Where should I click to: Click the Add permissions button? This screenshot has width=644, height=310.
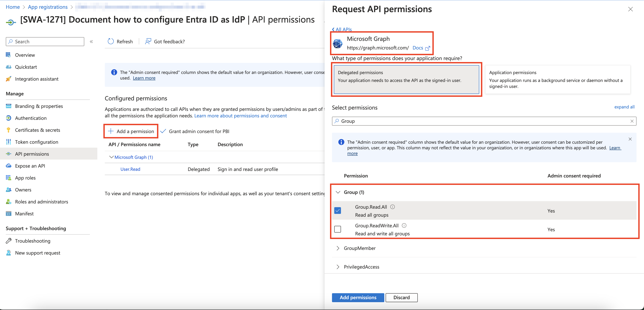[x=358, y=297]
